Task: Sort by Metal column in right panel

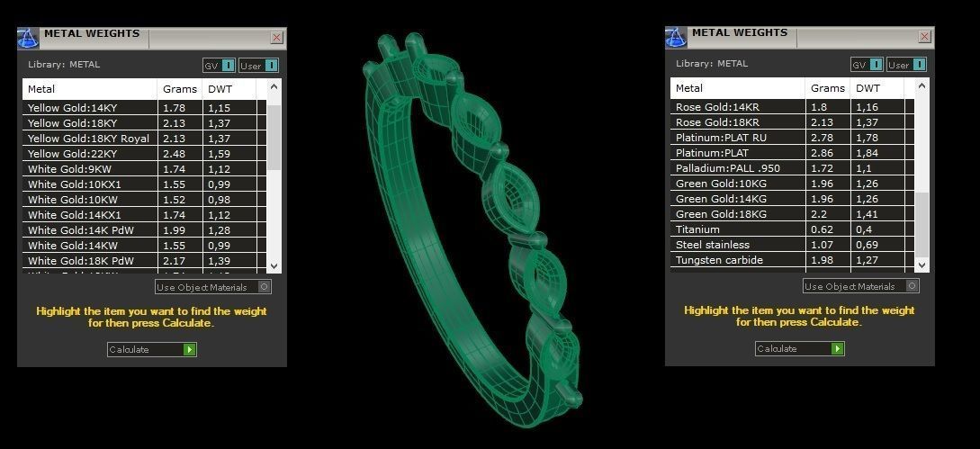Action: [x=738, y=88]
